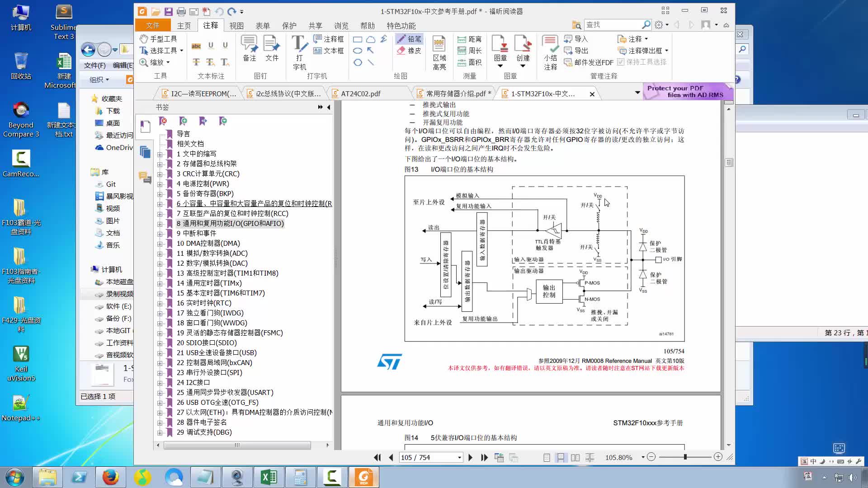Screen dimensions: 868x488
Task: Click zoom in plus button in status bar
Action: (x=718, y=457)
